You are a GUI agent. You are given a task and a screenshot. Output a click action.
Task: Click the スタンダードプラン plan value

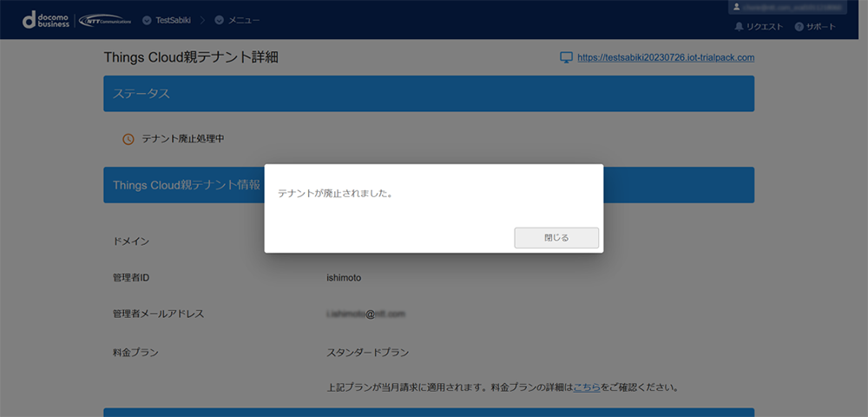[368, 352]
